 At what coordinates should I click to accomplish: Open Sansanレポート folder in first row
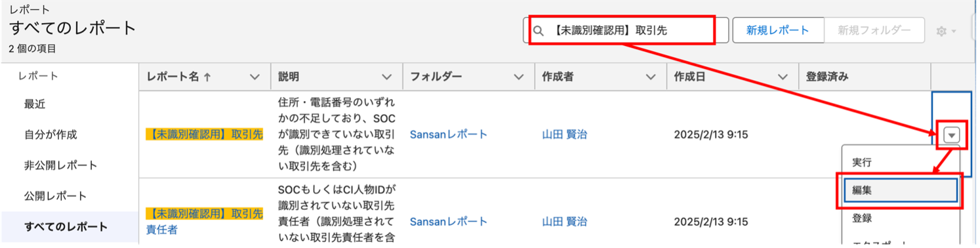coord(449,134)
